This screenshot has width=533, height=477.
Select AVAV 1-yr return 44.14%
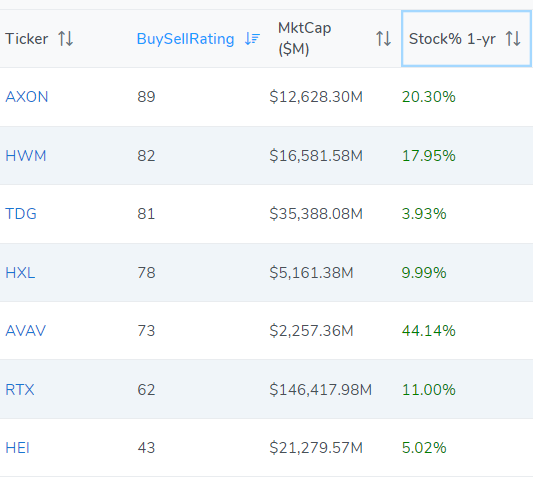tap(429, 331)
